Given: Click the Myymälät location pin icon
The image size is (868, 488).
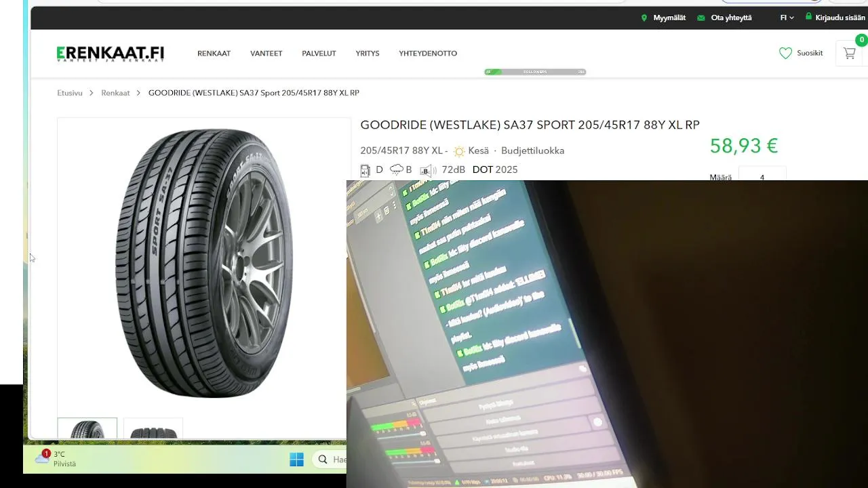Looking at the screenshot, I should click(644, 18).
